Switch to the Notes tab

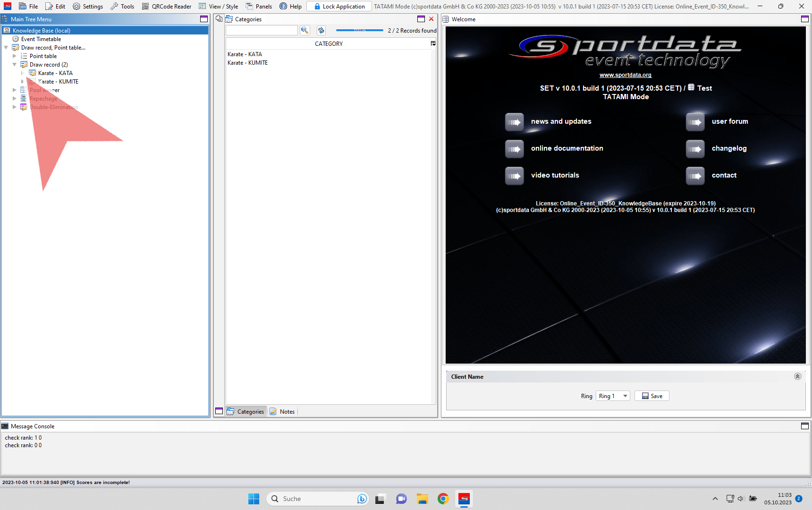[x=282, y=412]
